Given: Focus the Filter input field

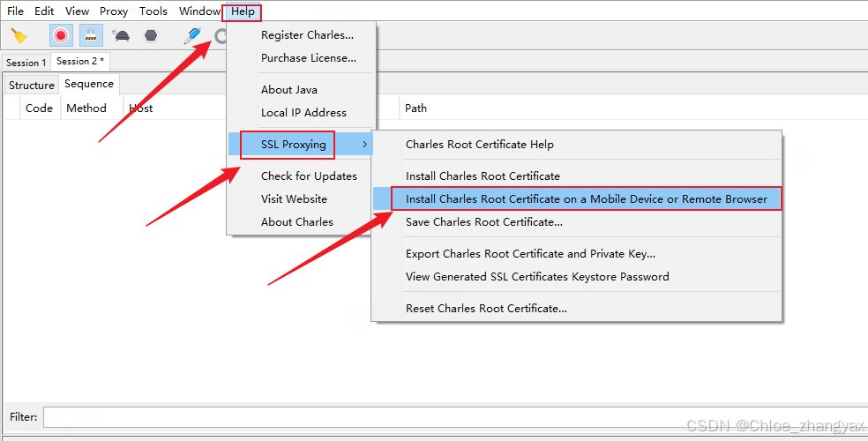Looking at the screenshot, I should (454, 417).
